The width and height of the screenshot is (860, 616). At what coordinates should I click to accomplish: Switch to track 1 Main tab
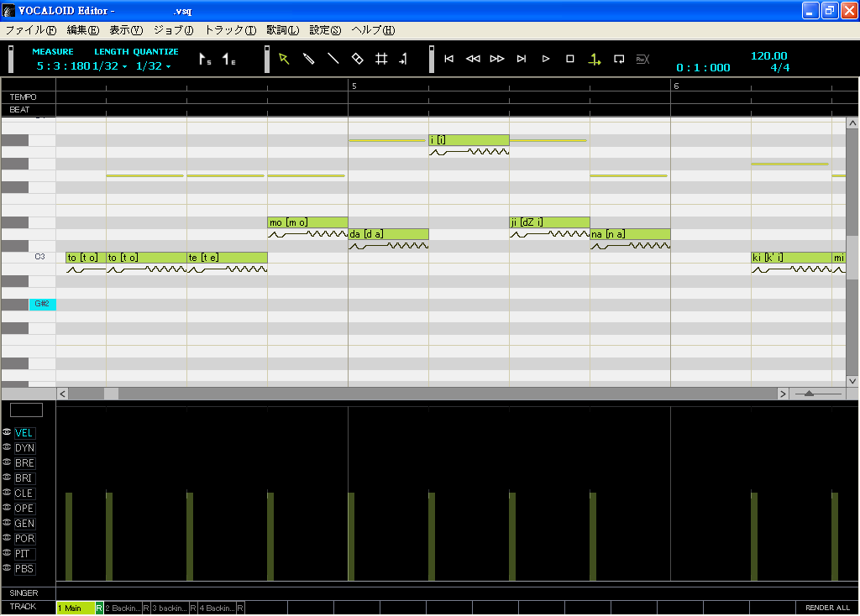76,608
